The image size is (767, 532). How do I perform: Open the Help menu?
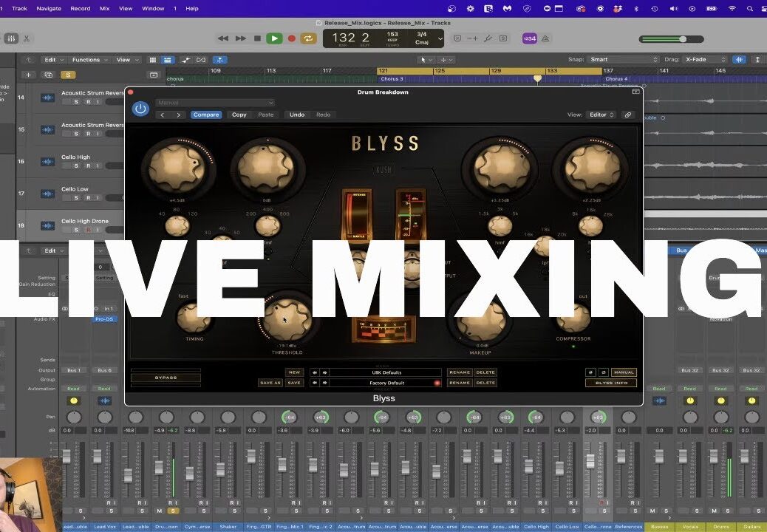(192, 8)
